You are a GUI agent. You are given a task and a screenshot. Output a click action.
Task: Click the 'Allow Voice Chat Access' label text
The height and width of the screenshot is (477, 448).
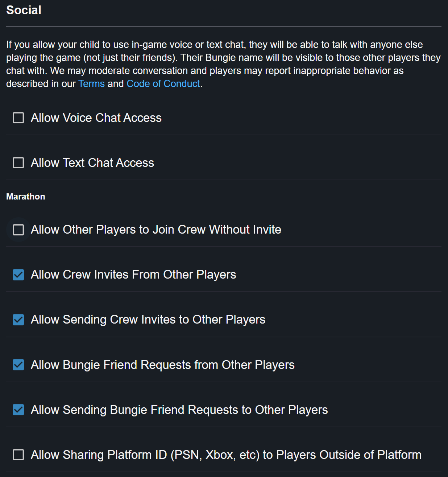coord(96,118)
